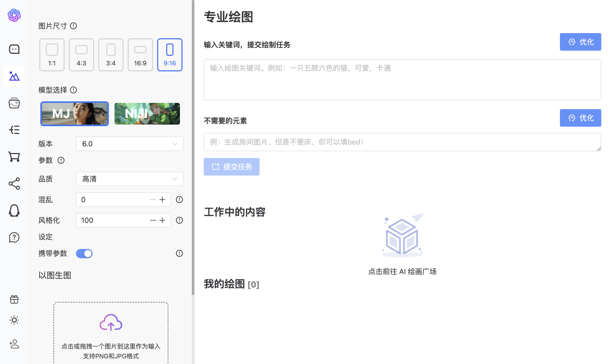The height and width of the screenshot is (364, 608).
Task: Go to 点击前往 AI 绘画广场 link
Action: click(x=402, y=271)
